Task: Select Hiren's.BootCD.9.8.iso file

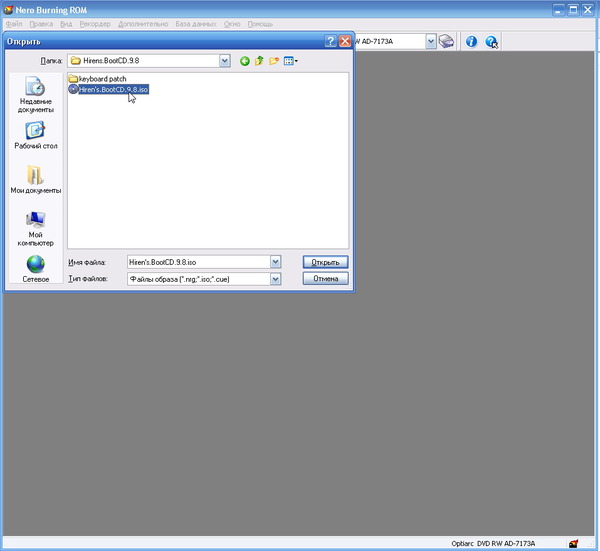Action: pos(108,90)
